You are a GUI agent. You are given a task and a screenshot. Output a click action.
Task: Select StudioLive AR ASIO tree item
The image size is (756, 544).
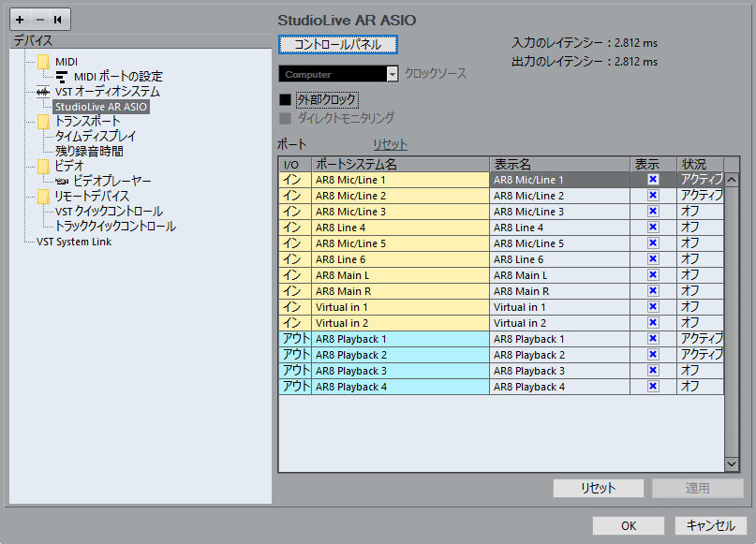coord(101,107)
